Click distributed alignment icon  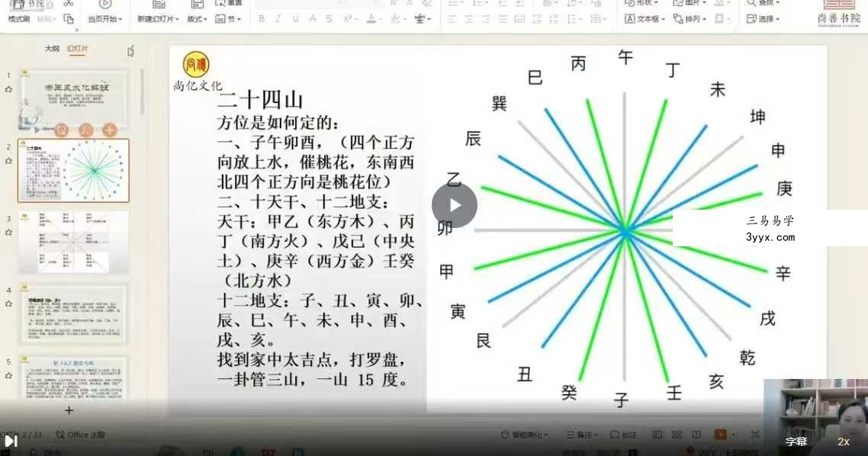pos(519,19)
